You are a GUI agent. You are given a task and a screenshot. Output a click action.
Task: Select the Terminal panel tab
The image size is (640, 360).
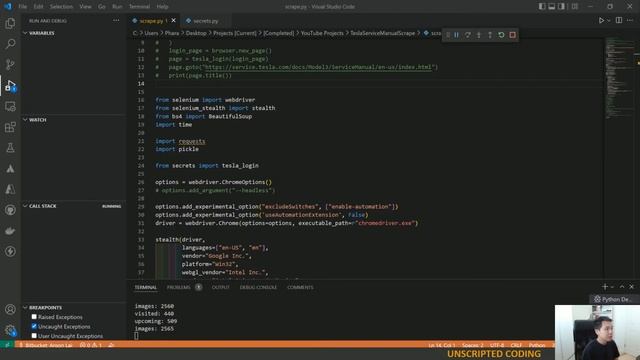coord(146,287)
